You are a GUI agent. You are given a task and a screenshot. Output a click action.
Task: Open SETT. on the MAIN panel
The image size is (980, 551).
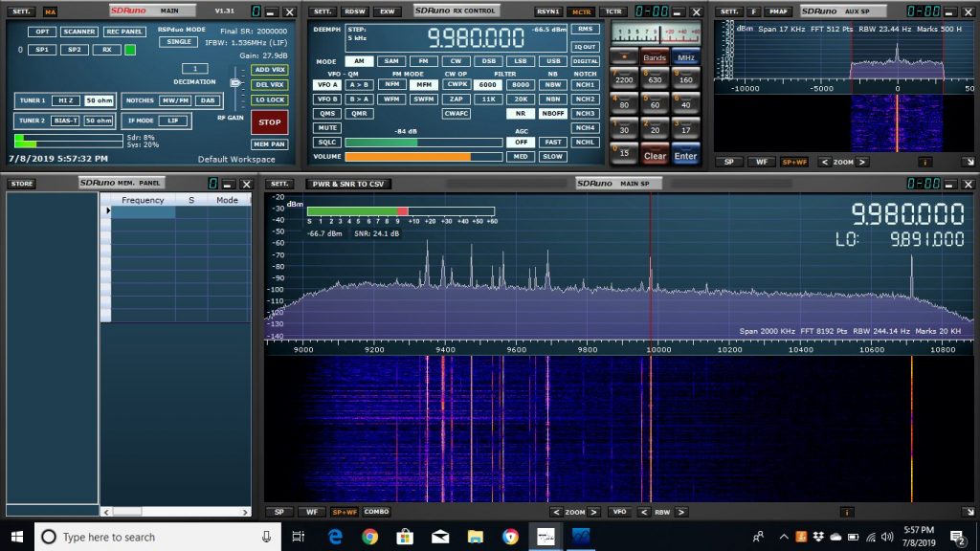pyautogui.click(x=19, y=11)
